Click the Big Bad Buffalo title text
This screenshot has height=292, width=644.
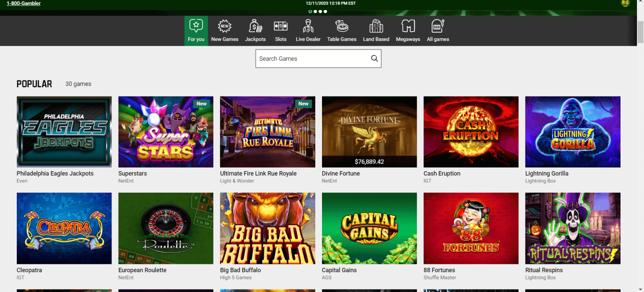pos(240,270)
